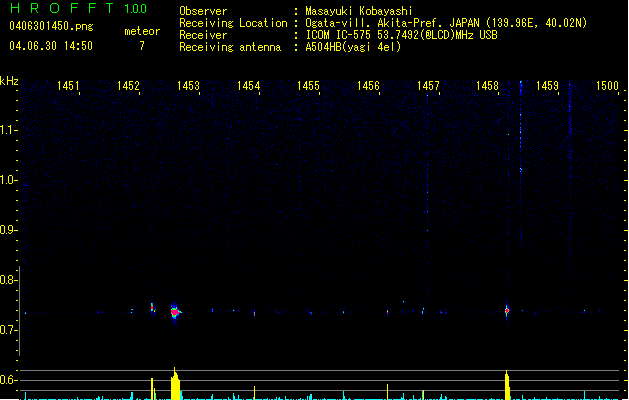The image size is (629, 400).
Task: Click the tallest yellow power bar near 1453
Action: point(175,384)
